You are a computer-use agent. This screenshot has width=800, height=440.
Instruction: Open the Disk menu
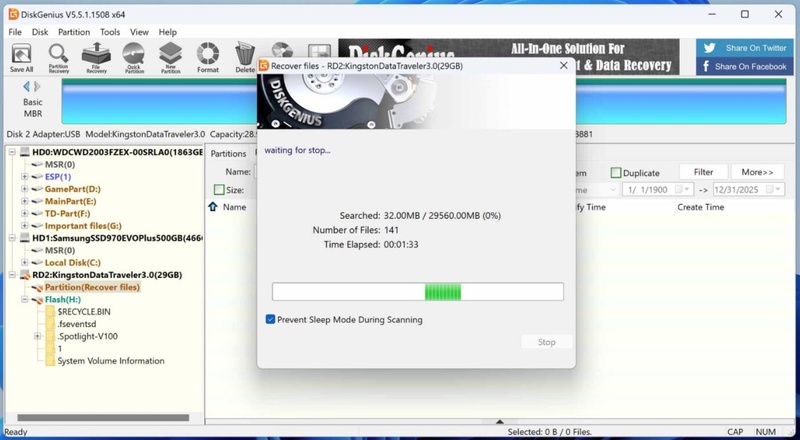40,32
